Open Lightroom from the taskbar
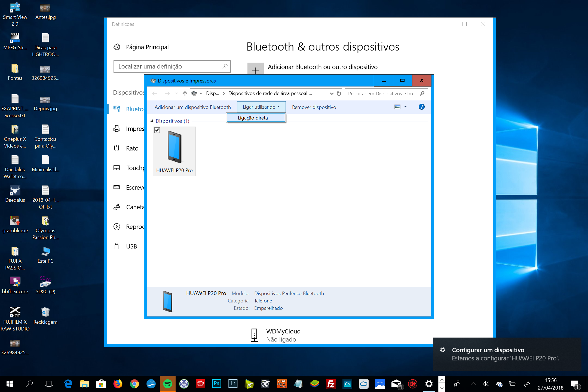 click(233, 384)
